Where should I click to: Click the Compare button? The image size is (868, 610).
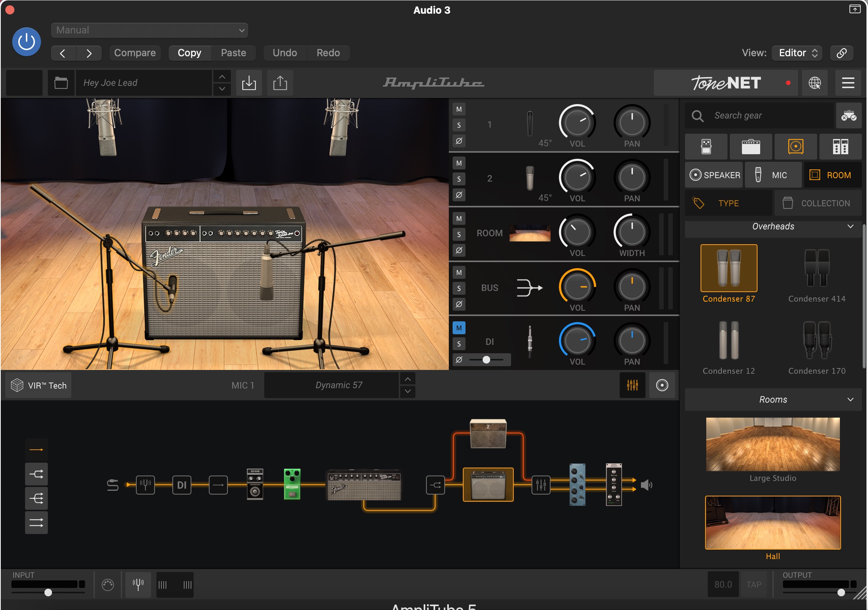click(x=135, y=53)
